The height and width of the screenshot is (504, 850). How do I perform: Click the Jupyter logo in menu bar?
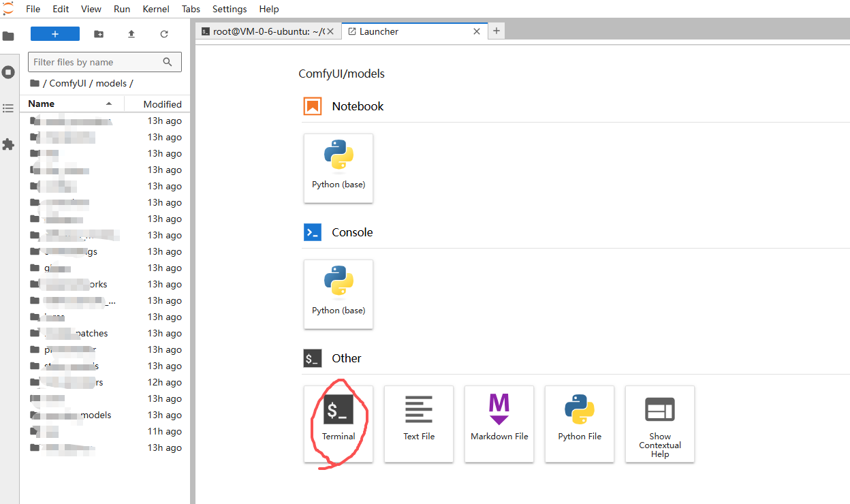pos(8,9)
